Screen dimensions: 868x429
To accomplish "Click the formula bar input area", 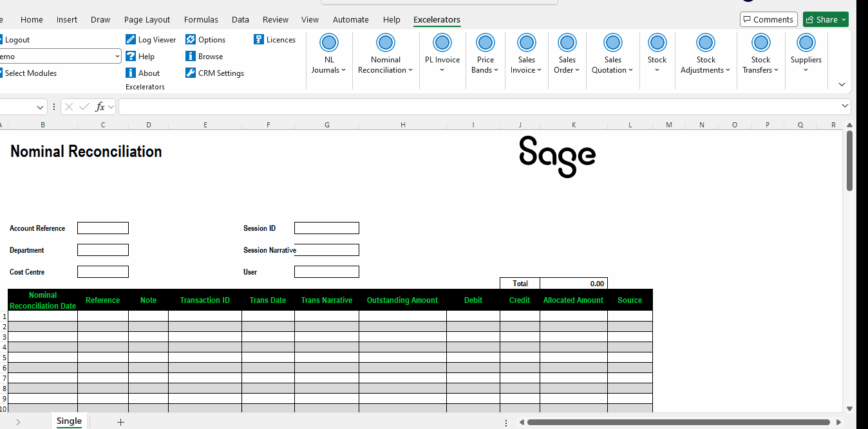I will pos(478,107).
